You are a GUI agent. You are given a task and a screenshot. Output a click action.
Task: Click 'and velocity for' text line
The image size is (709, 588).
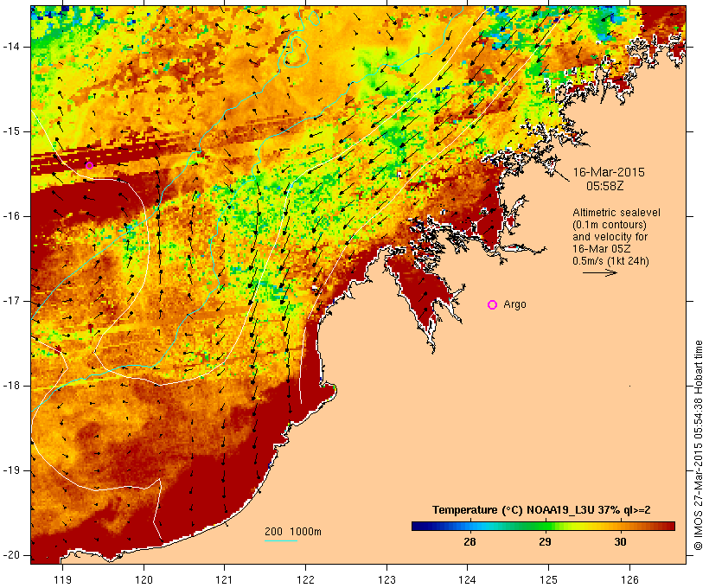[x=610, y=237]
